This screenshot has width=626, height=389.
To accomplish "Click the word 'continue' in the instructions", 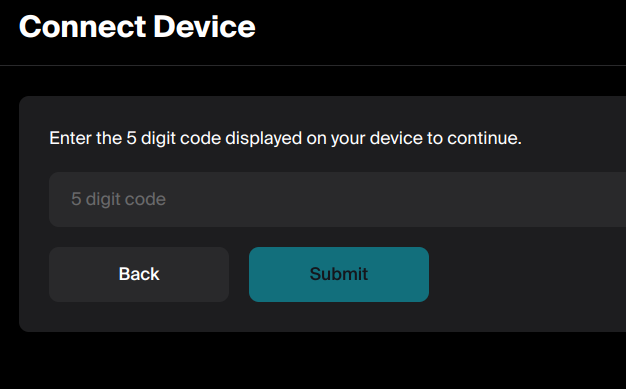I will [x=482, y=138].
